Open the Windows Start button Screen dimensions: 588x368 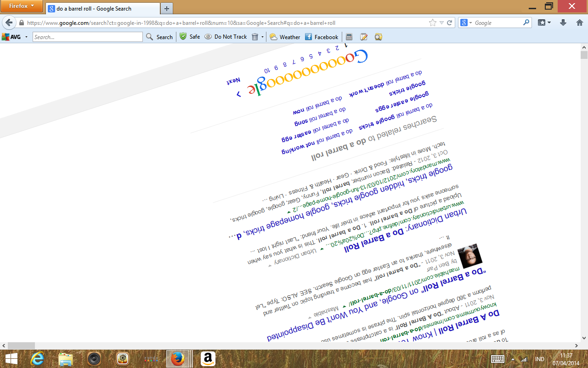coord(11,359)
